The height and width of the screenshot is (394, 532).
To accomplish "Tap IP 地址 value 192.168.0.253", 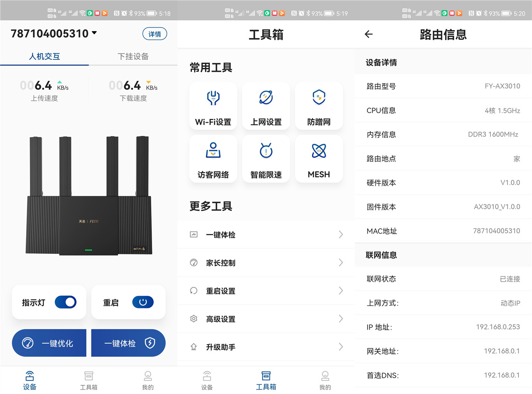I will (x=498, y=327).
